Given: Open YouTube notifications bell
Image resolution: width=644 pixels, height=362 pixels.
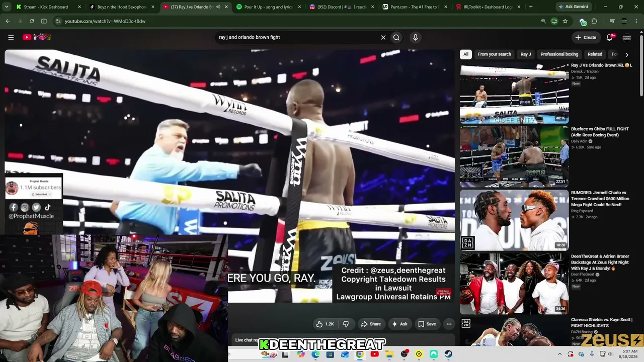Looking at the screenshot, I should click(x=610, y=37).
